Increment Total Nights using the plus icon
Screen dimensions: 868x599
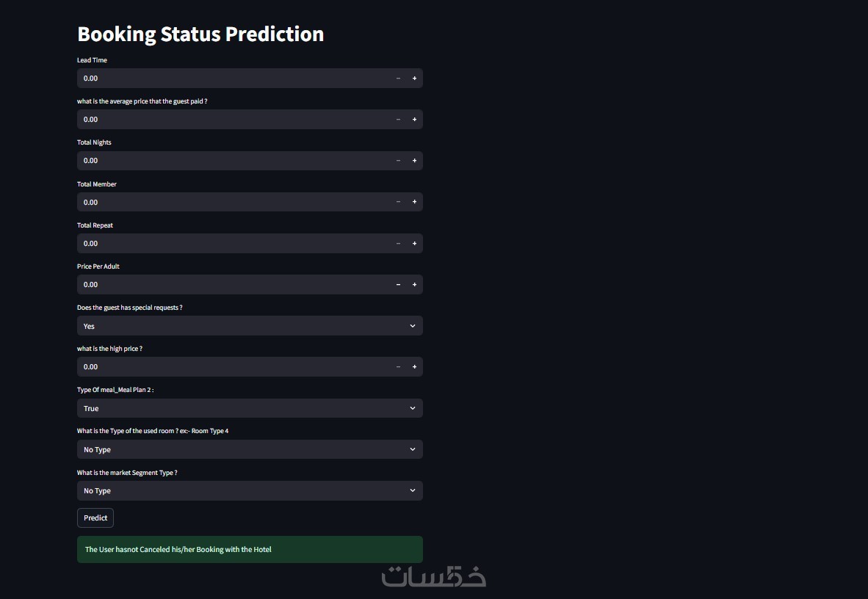pos(414,161)
